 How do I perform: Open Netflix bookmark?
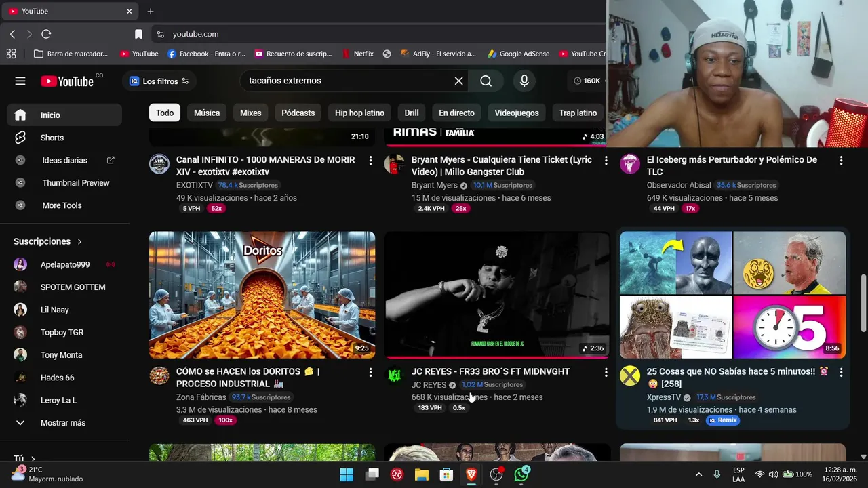click(357, 54)
